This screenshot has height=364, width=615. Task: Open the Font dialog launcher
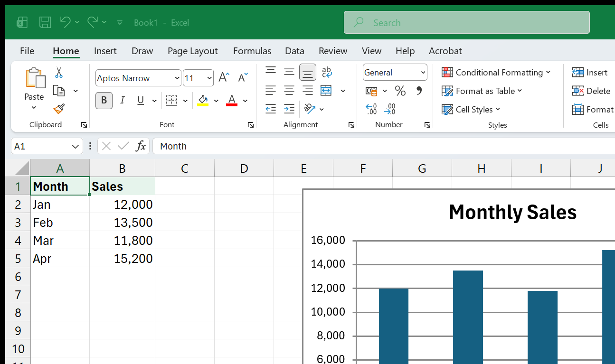point(251,125)
